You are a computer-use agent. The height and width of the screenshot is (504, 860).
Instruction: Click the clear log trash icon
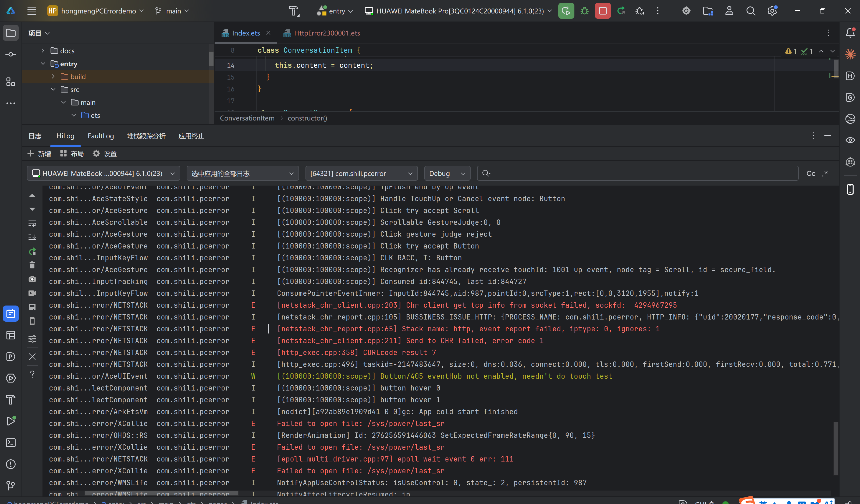(32, 265)
